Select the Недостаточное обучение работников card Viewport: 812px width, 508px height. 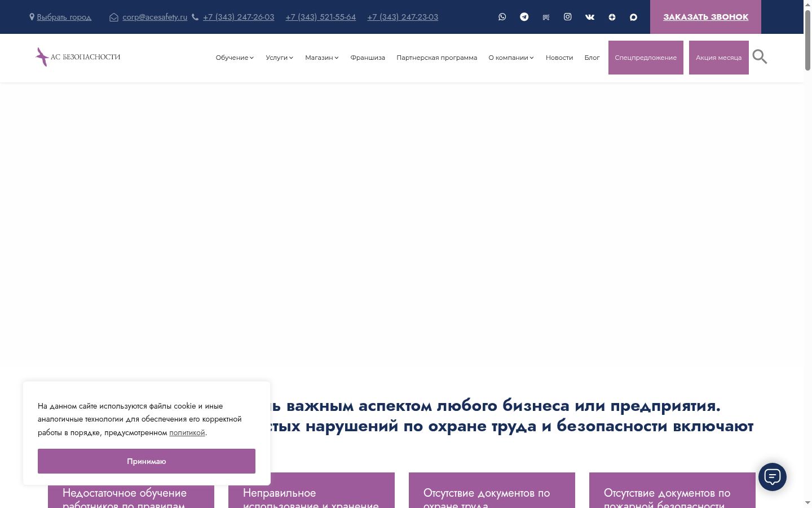131,497
